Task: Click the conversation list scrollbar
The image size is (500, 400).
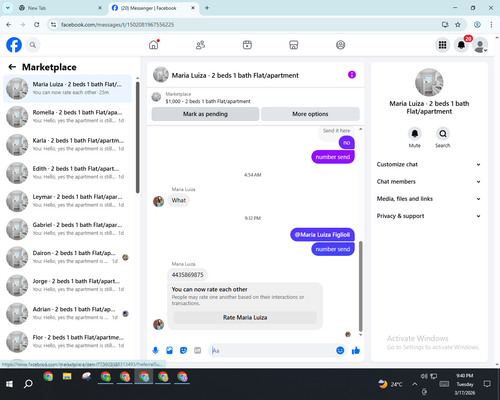Action: [x=137, y=137]
